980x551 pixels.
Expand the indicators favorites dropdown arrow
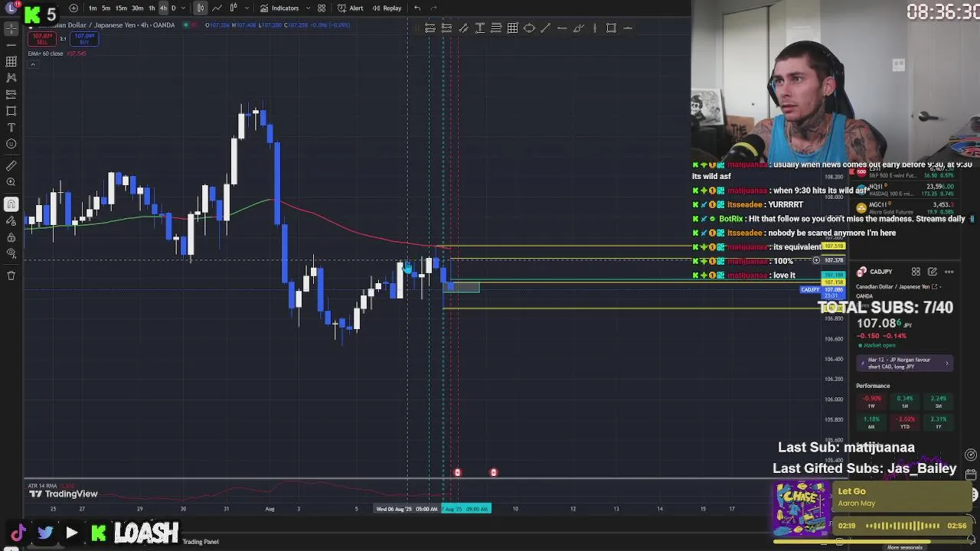308,8
